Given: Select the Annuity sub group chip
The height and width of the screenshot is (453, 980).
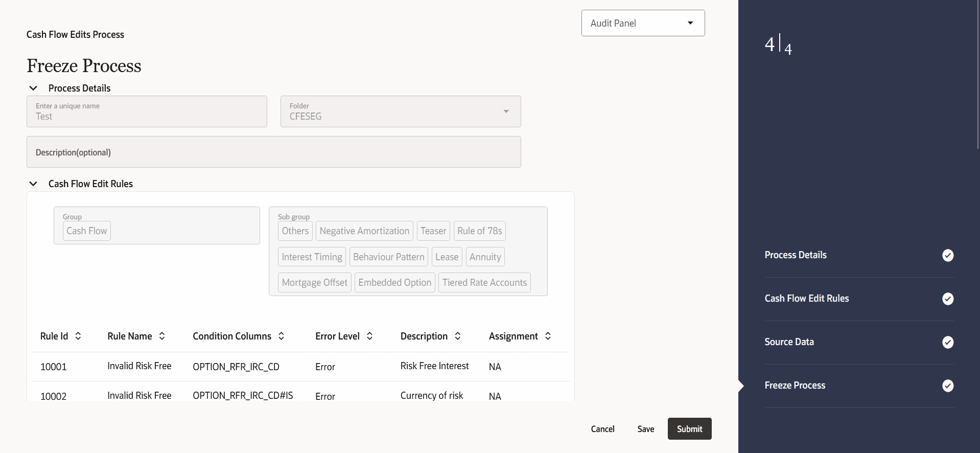Looking at the screenshot, I should point(485,257).
